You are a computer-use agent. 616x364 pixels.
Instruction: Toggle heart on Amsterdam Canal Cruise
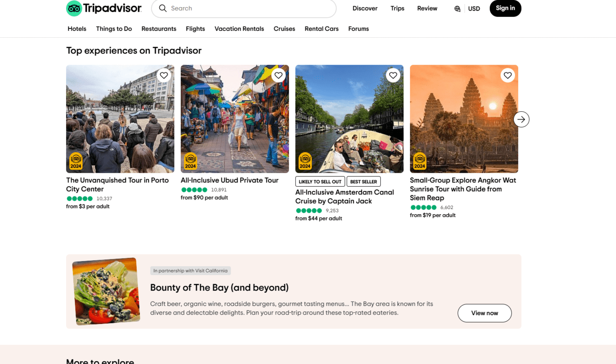click(393, 75)
